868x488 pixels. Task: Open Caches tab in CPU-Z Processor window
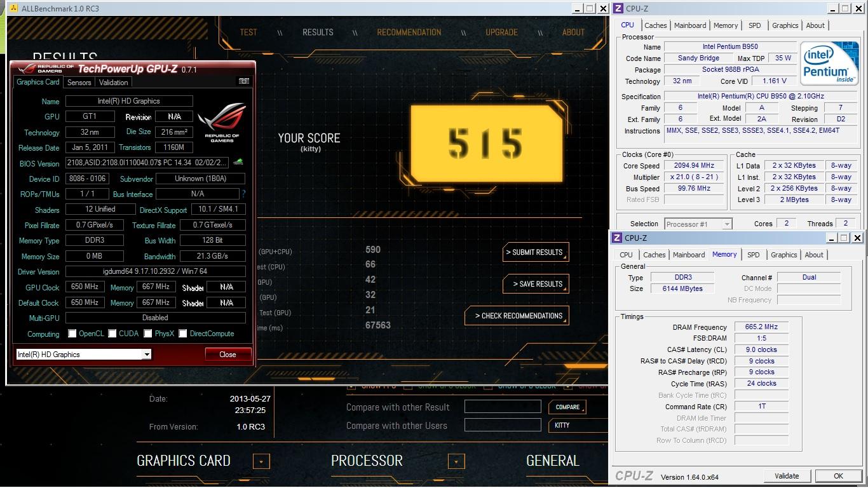click(656, 25)
